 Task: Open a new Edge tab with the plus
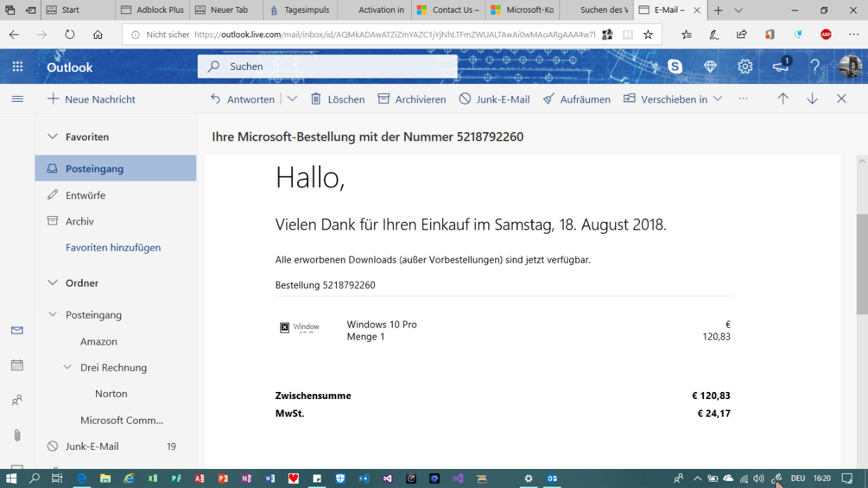718,10
